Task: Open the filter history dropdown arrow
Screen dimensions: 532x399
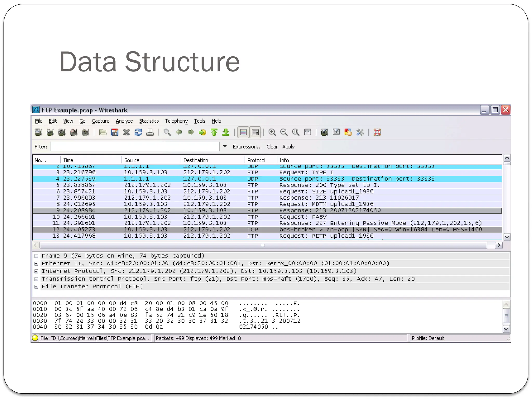Action: [x=225, y=147]
